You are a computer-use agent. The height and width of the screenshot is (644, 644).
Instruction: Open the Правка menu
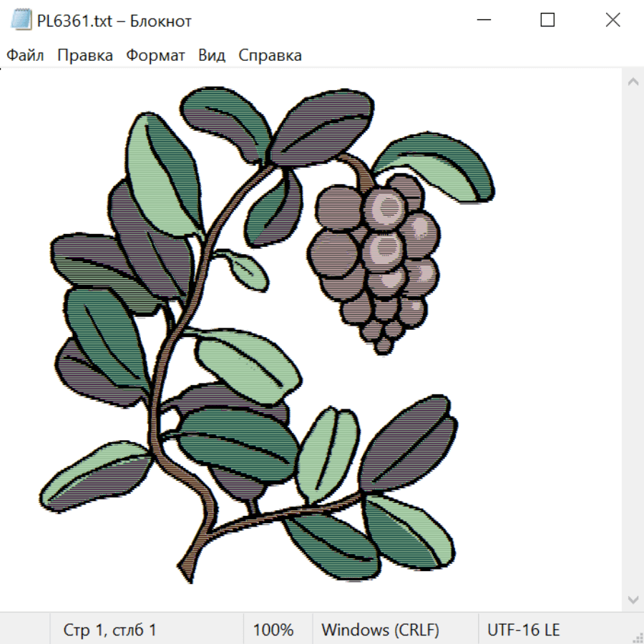point(85,55)
